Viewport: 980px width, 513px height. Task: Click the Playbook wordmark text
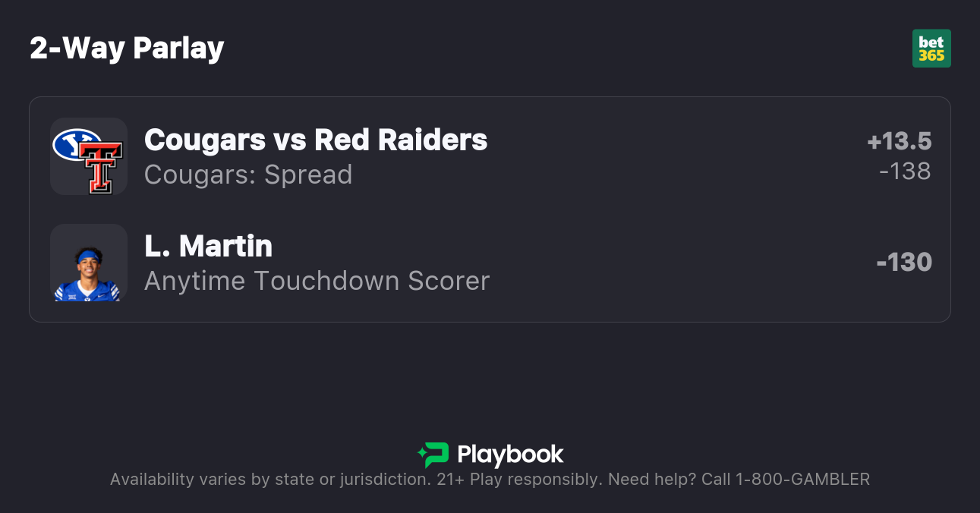510,455
